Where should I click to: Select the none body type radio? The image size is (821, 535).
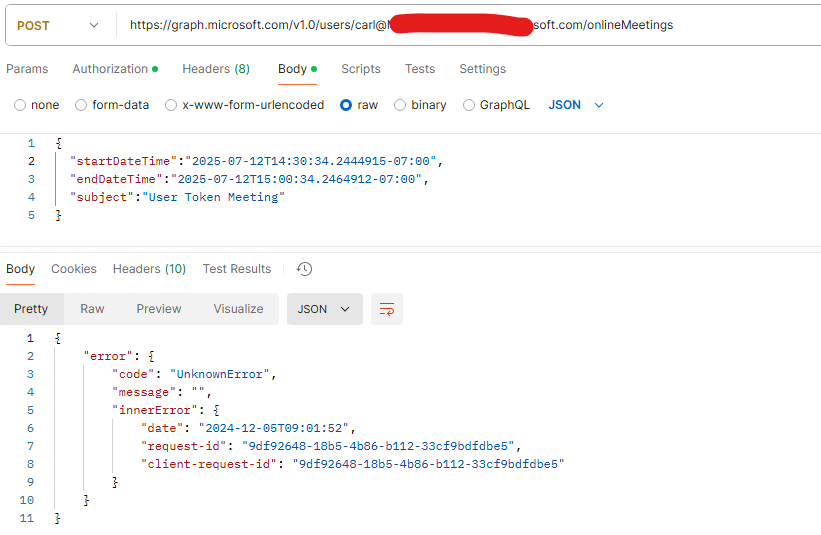point(20,105)
